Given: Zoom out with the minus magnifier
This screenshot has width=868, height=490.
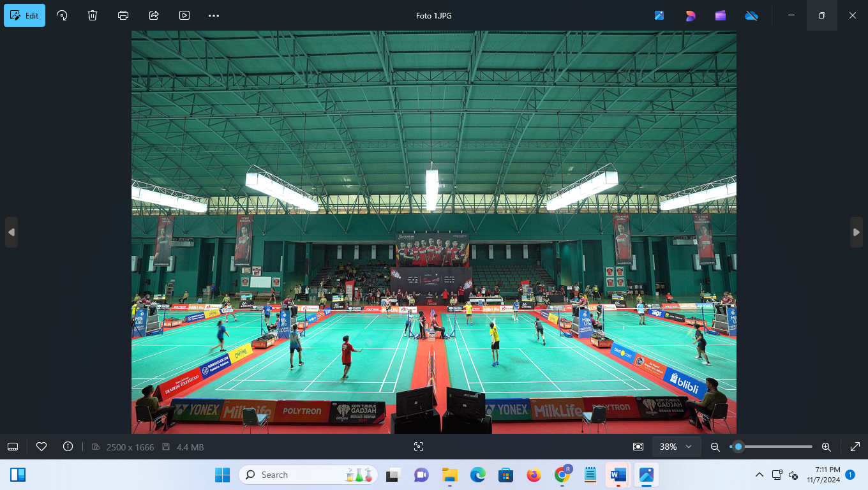Looking at the screenshot, I should [x=715, y=447].
